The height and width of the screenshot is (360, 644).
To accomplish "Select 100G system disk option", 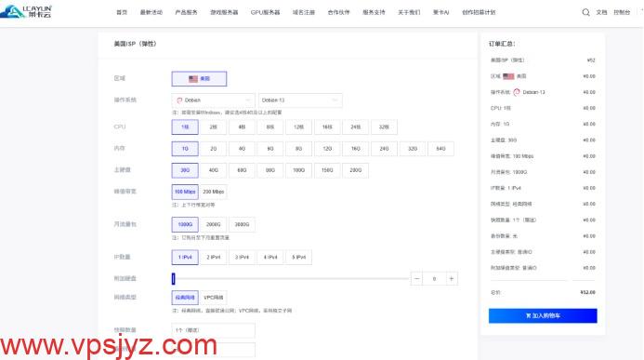I will pos(298,170).
